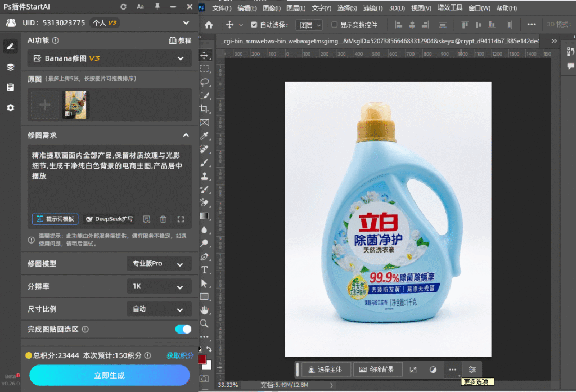
Task: Select the Rectangular Marquee tool
Action: (x=204, y=69)
